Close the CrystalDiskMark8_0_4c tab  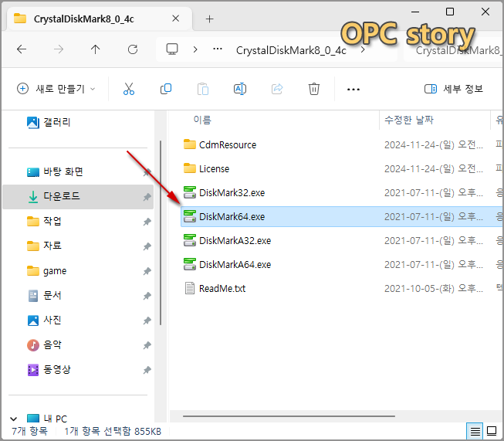175,19
